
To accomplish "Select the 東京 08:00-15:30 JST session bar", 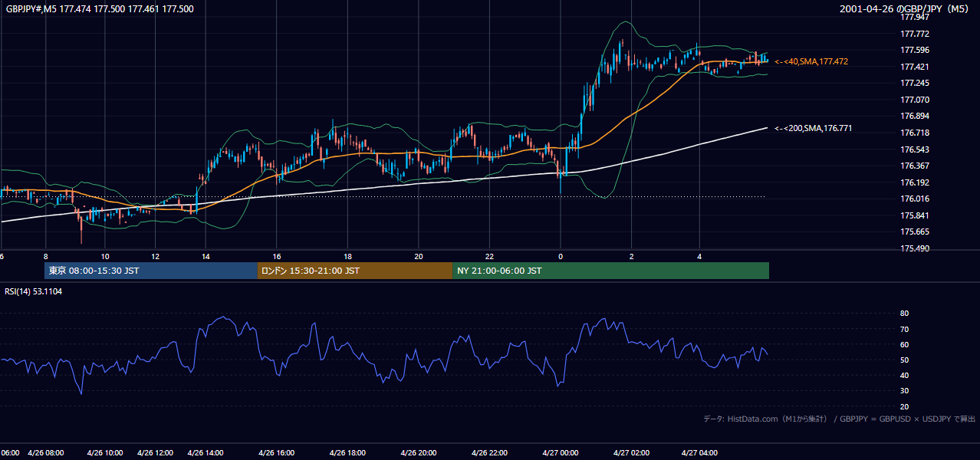I will point(151,271).
